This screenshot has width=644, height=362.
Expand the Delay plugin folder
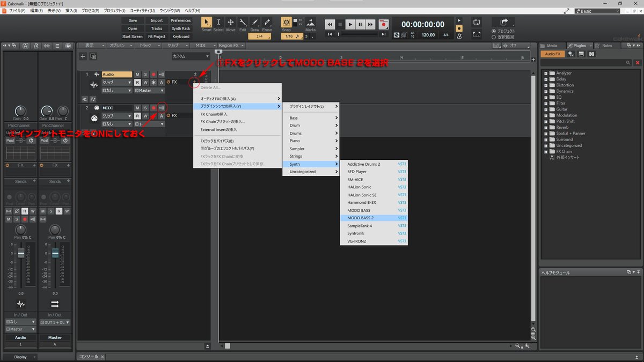pyautogui.click(x=546, y=79)
